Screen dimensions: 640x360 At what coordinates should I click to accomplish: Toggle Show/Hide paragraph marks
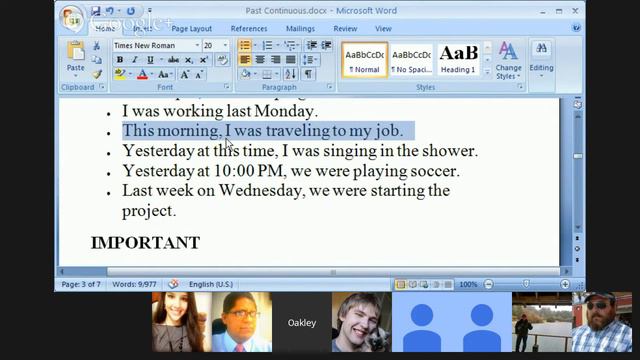click(x=309, y=74)
